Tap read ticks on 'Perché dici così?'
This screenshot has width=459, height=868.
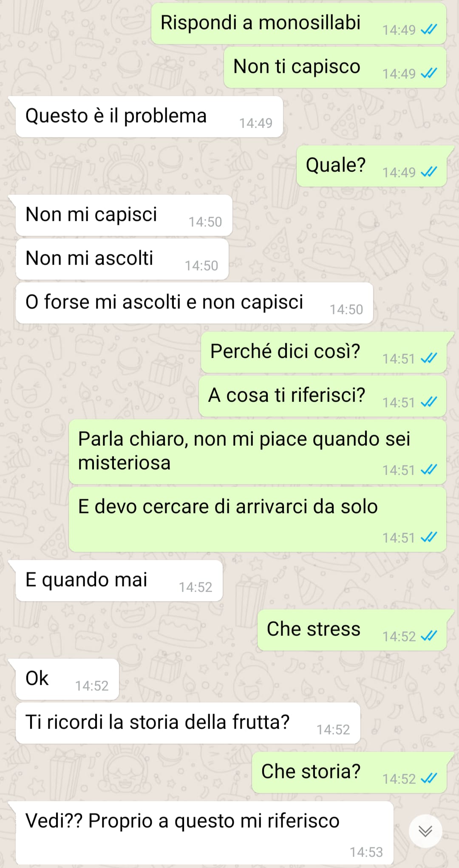[429, 359]
